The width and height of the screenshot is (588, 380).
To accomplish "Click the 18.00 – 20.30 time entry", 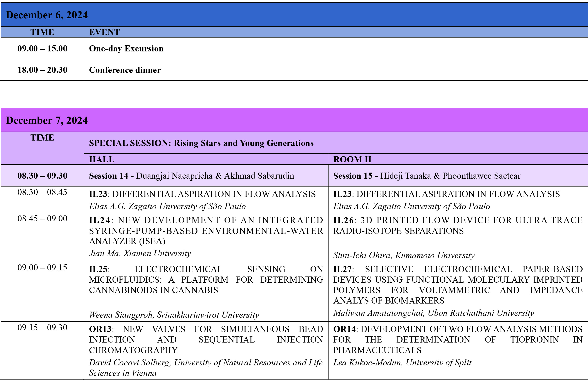I will (42, 70).
